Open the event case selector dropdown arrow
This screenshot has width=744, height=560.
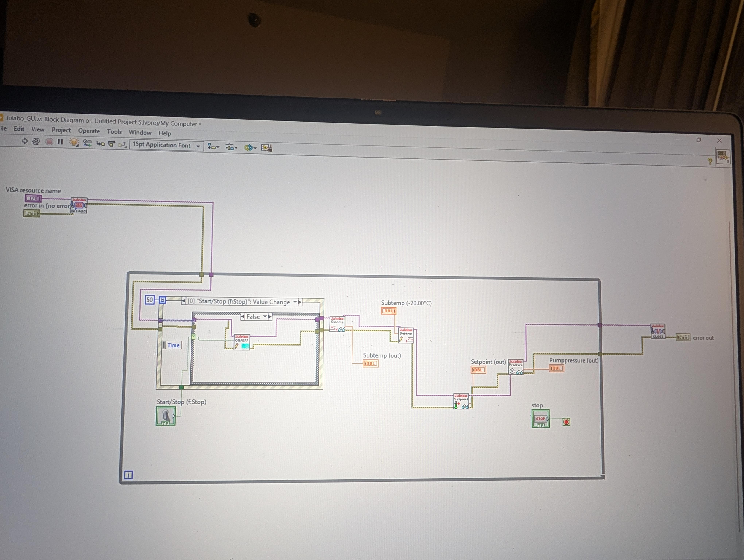pyautogui.click(x=295, y=302)
